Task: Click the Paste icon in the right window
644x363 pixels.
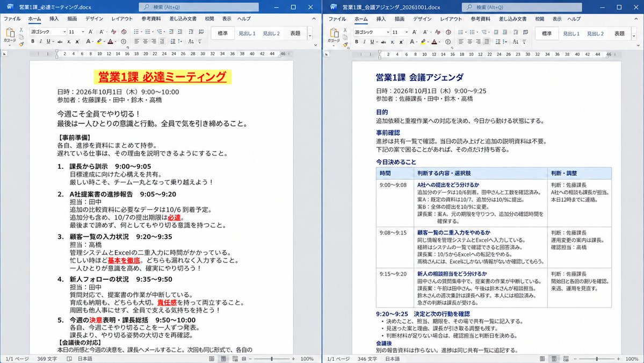Action: (334, 33)
